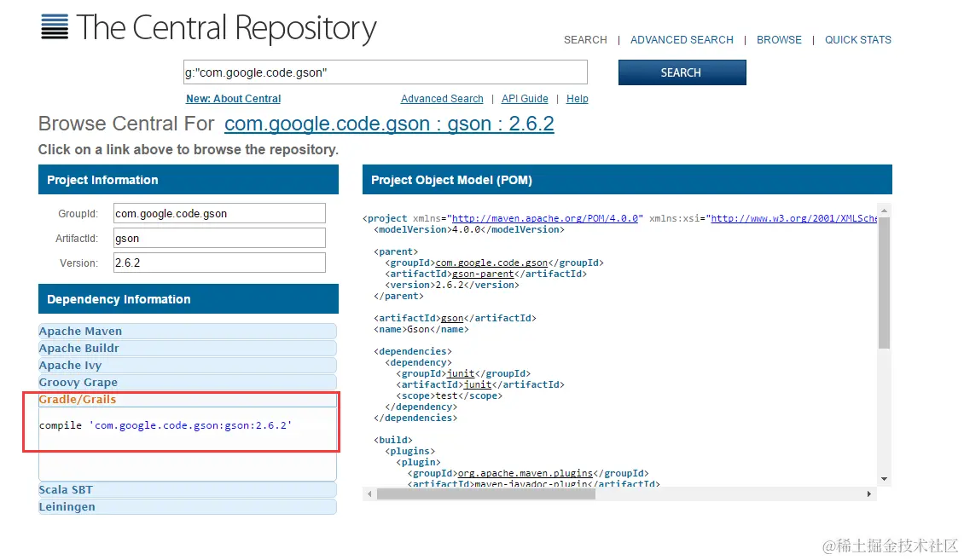Open QUICK STATS page
The width and height of the screenshot is (964, 560).
(857, 40)
